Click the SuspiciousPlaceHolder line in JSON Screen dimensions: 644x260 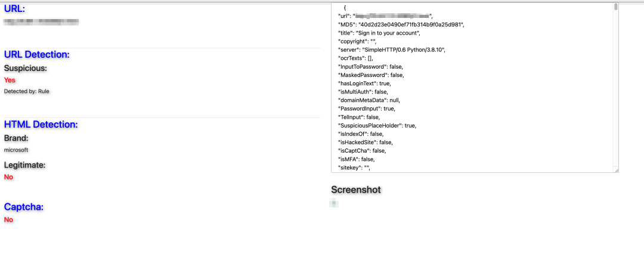click(x=377, y=126)
